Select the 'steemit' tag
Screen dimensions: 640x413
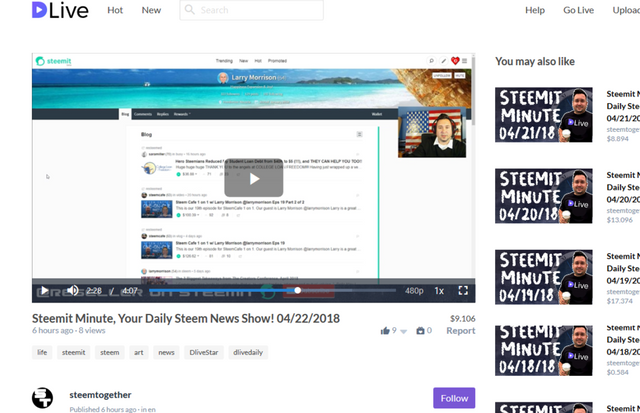[73, 352]
